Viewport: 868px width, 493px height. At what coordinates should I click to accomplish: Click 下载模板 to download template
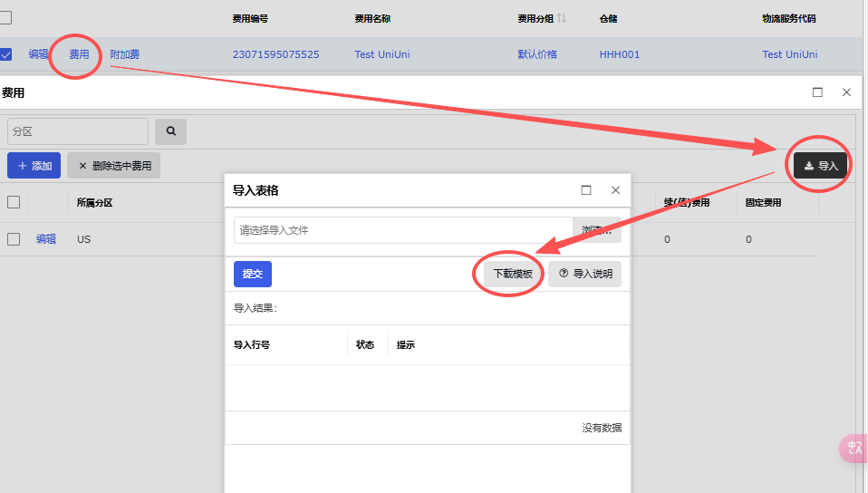click(512, 274)
